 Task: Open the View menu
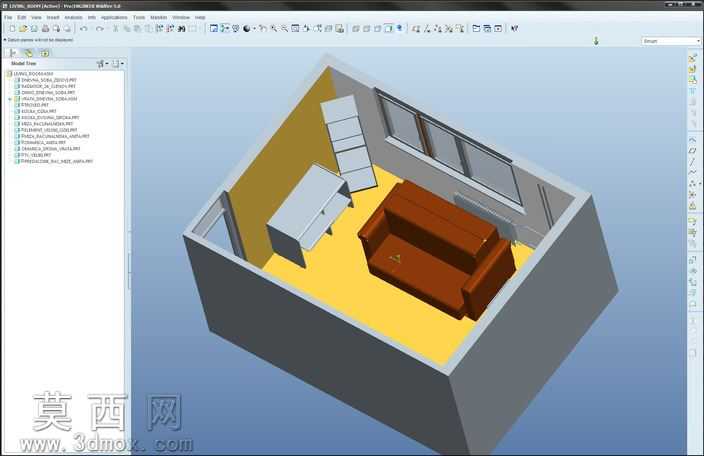[x=36, y=18]
